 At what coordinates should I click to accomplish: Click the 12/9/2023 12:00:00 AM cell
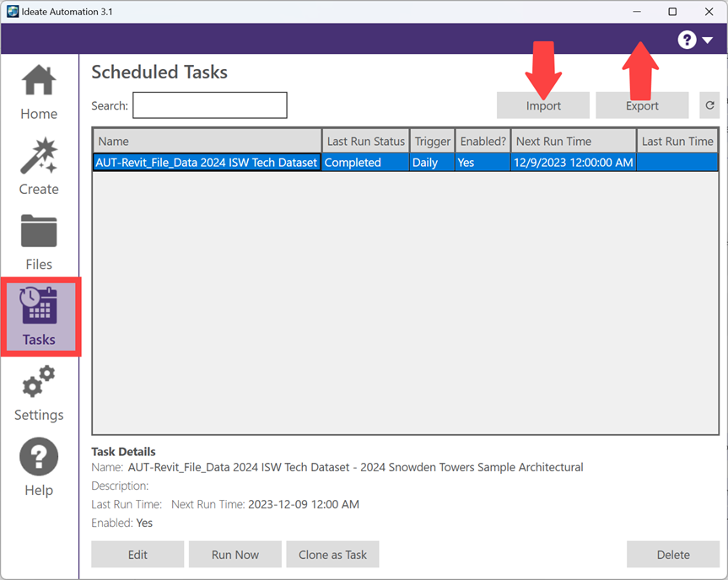pyautogui.click(x=574, y=163)
